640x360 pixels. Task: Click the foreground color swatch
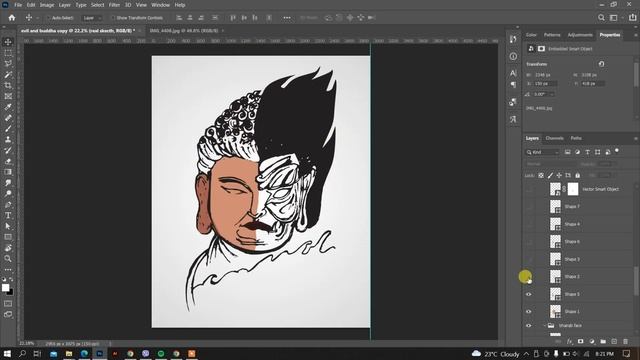pyautogui.click(x=5, y=288)
